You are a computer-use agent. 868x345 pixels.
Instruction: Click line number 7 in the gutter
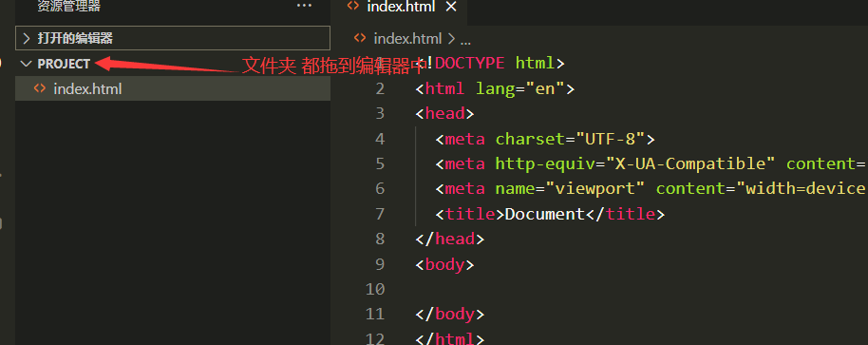(x=380, y=214)
